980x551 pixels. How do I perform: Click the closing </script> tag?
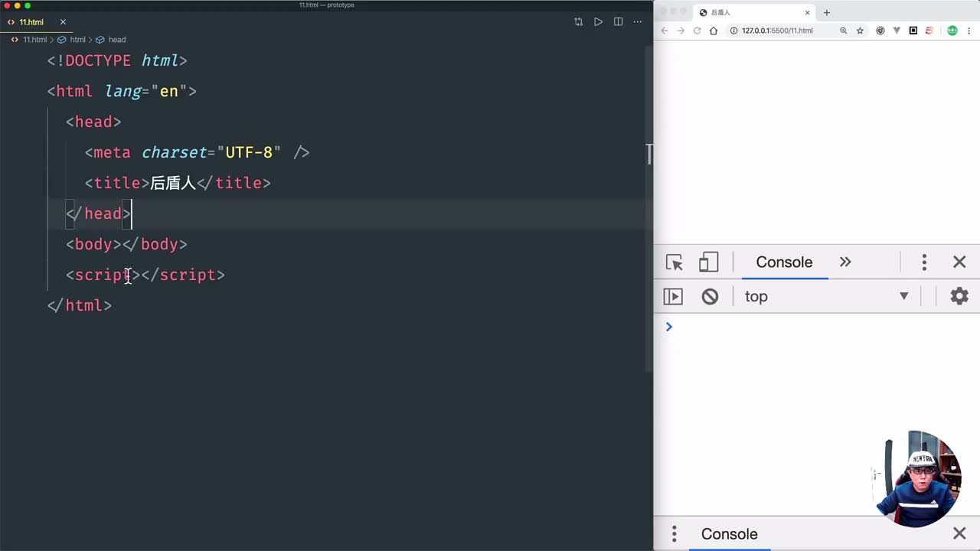tap(183, 275)
